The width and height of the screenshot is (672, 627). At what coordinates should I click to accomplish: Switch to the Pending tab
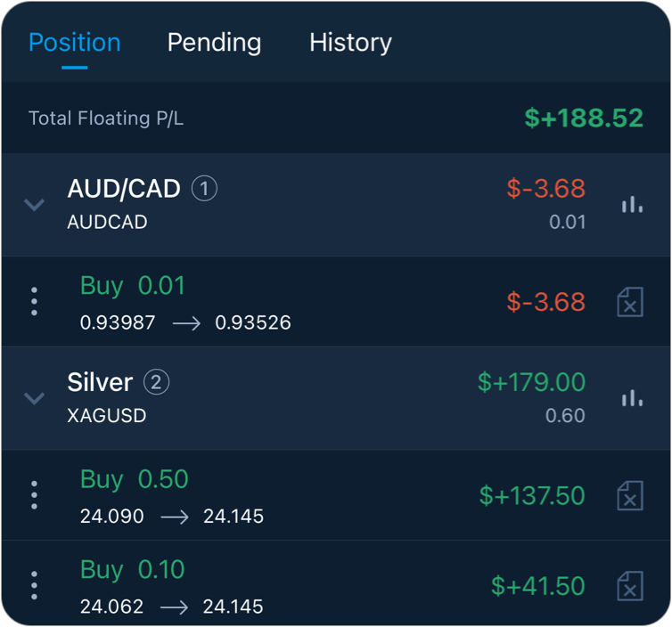[214, 43]
